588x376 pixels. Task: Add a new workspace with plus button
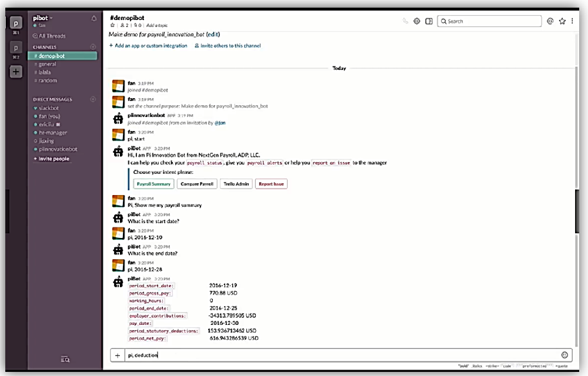pyautogui.click(x=16, y=72)
